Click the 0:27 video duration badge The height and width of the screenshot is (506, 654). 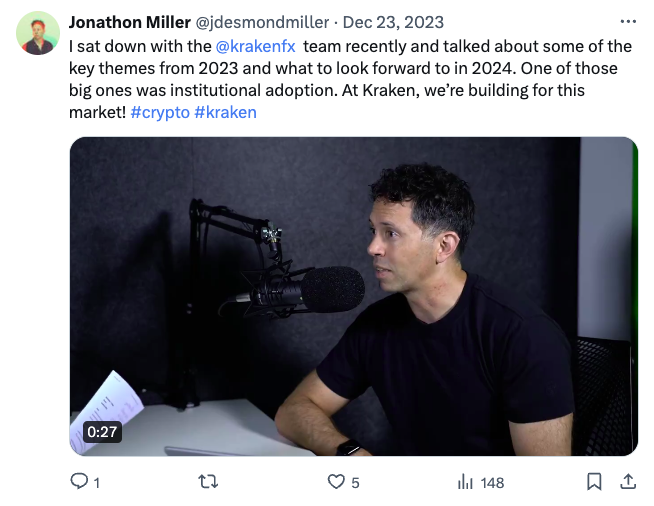pos(102,432)
